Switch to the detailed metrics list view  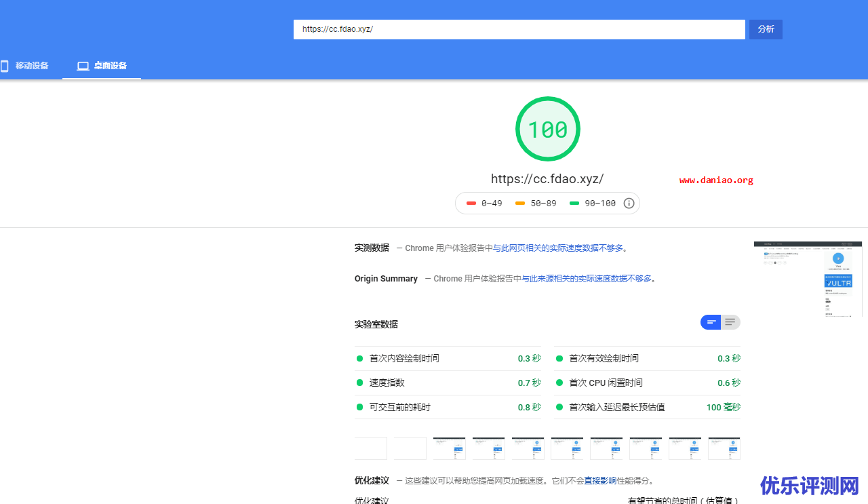tap(730, 322)
